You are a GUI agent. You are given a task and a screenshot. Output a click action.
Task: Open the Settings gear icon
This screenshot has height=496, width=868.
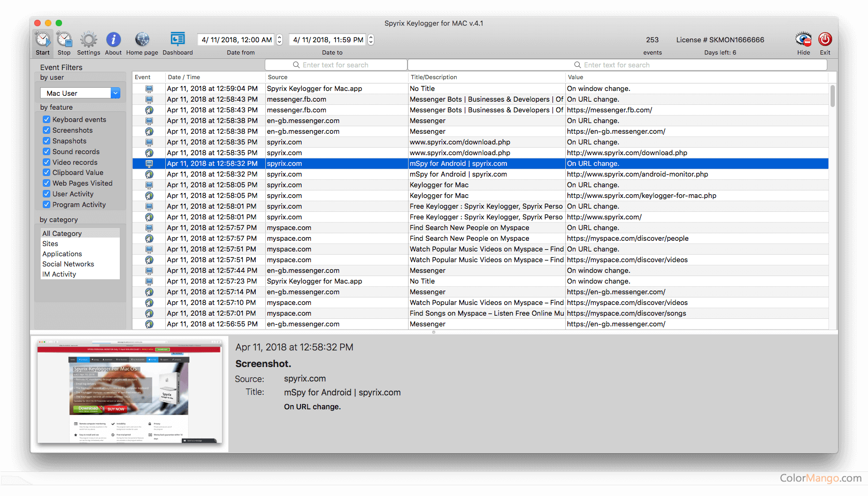coord(89,40)
